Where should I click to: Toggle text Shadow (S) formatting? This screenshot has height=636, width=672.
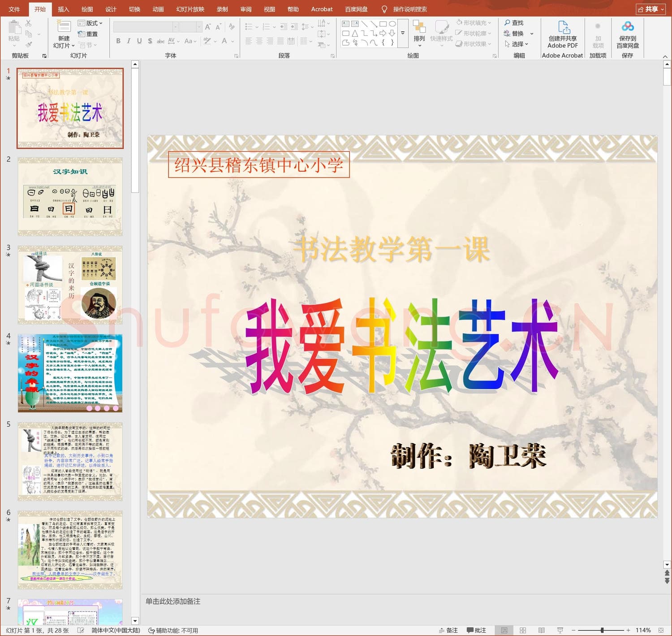(x=150, y=41)
